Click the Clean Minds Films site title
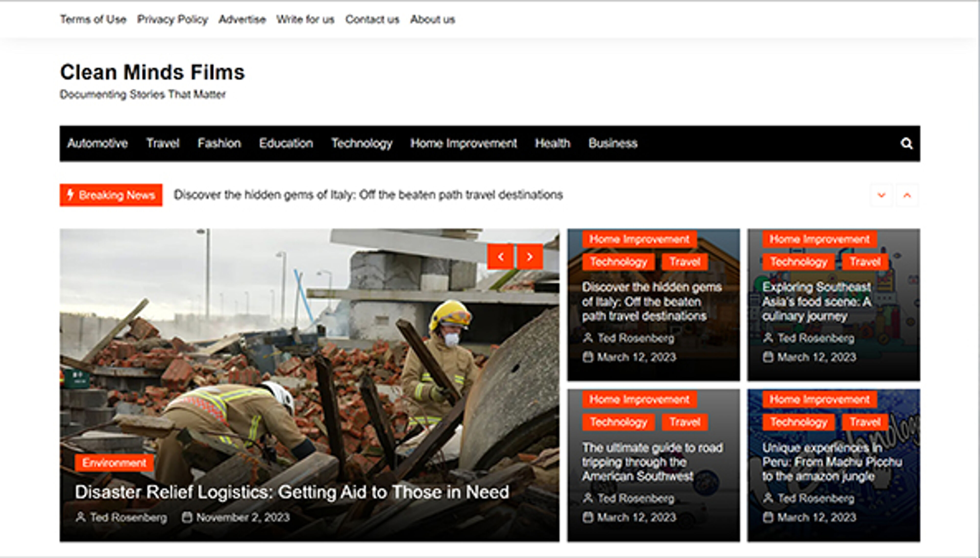980x558 pixels. pyautogui.click(x=152, y=72)
